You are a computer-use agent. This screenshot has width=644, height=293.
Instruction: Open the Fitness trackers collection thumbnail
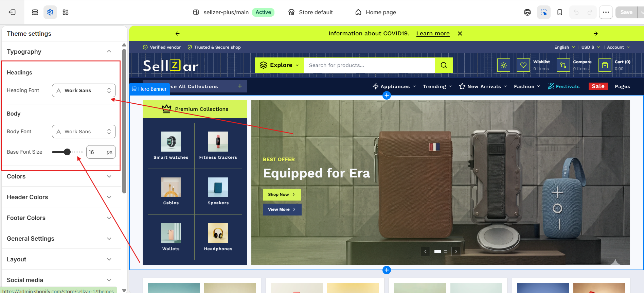click(218, 142)
